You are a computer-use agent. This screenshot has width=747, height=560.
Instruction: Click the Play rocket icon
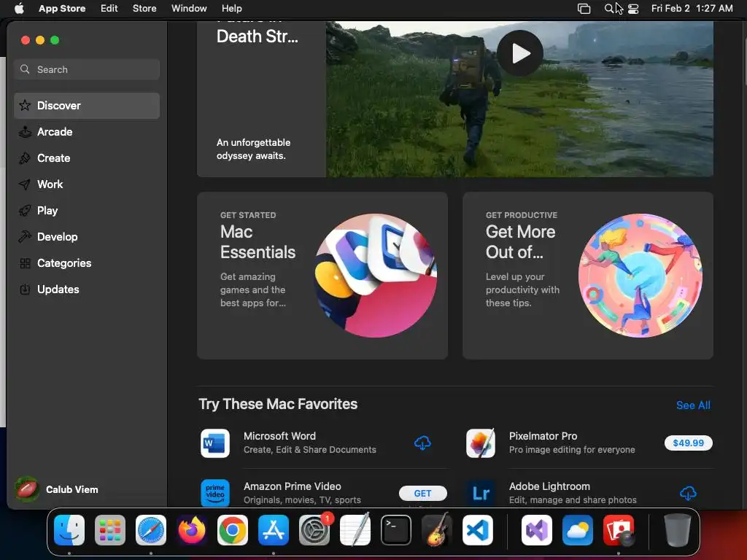pyautogui.click(x=25, y=211)
